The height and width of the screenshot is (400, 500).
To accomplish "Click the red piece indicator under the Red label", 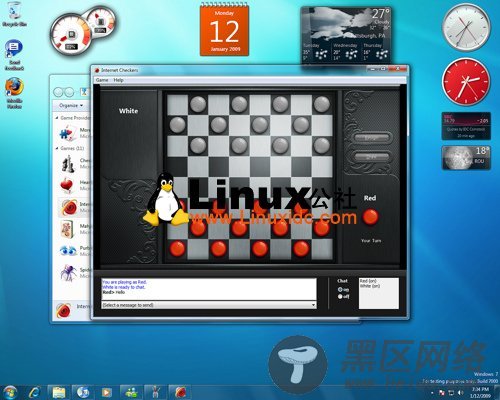I will 370,217.
